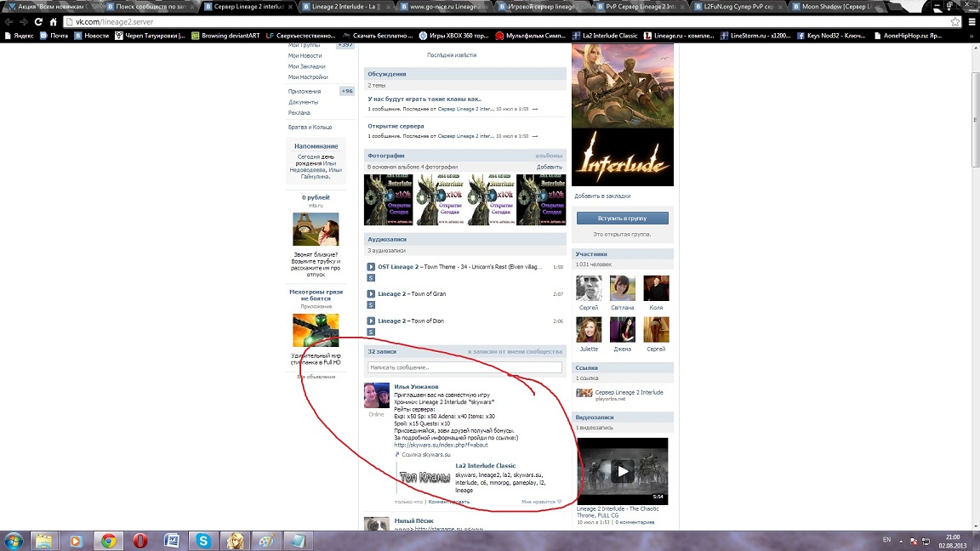Open the Chrome menu icon
The width and height of the screenshot is (980, 551).
tap(971, 21)
